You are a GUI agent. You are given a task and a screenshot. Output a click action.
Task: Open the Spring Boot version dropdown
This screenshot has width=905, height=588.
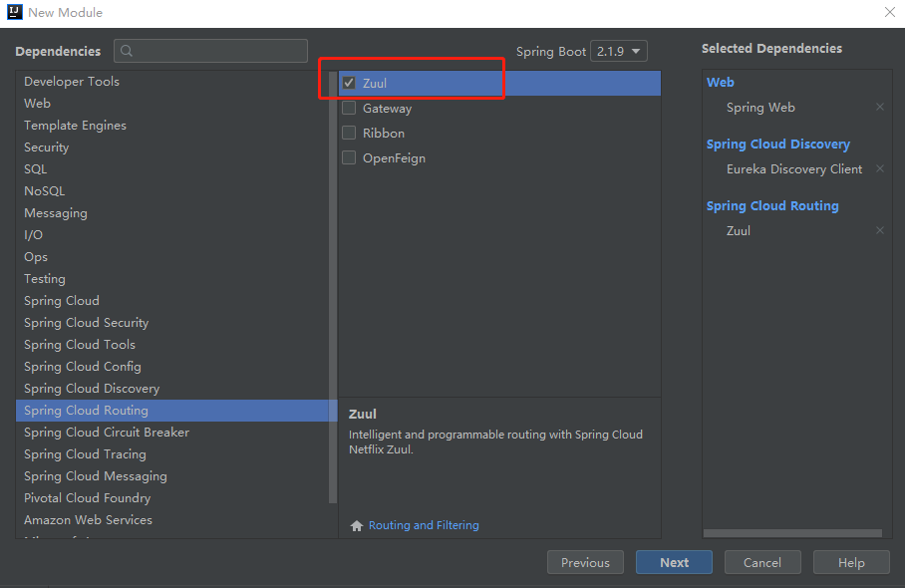(618, 51)
